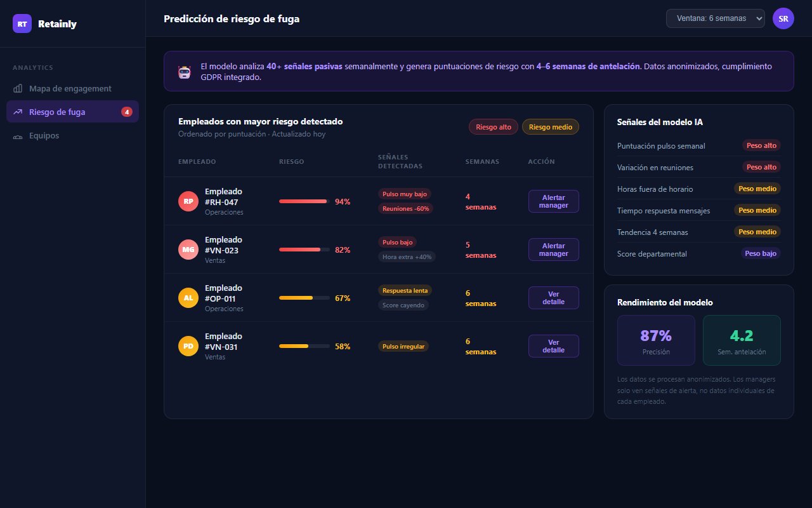Toggle the Riesgo medio filter

pos(551,127)
